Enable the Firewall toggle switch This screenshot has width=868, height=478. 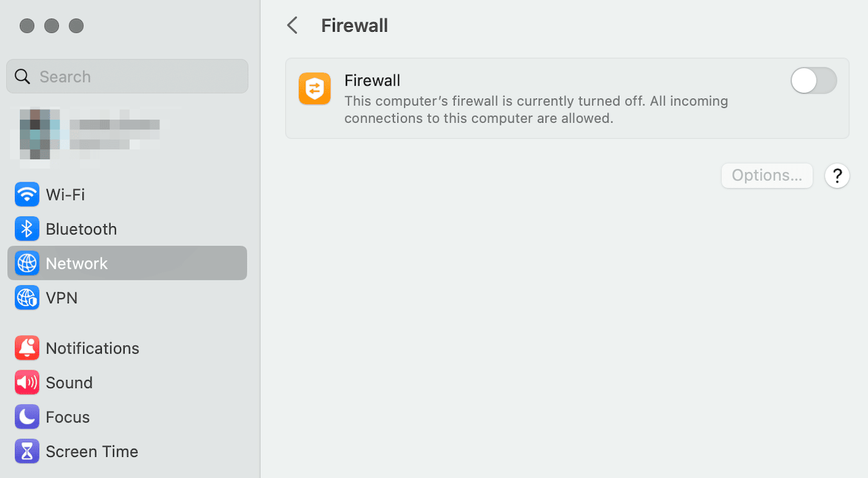(x=813, y=81)
